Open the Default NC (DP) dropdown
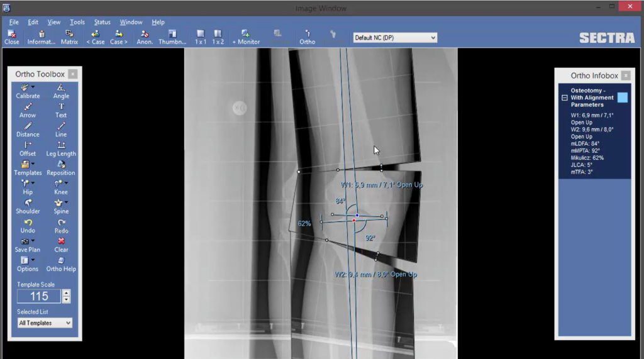The width and height of the screenshot is (644, 359). [x=395, y=38]
